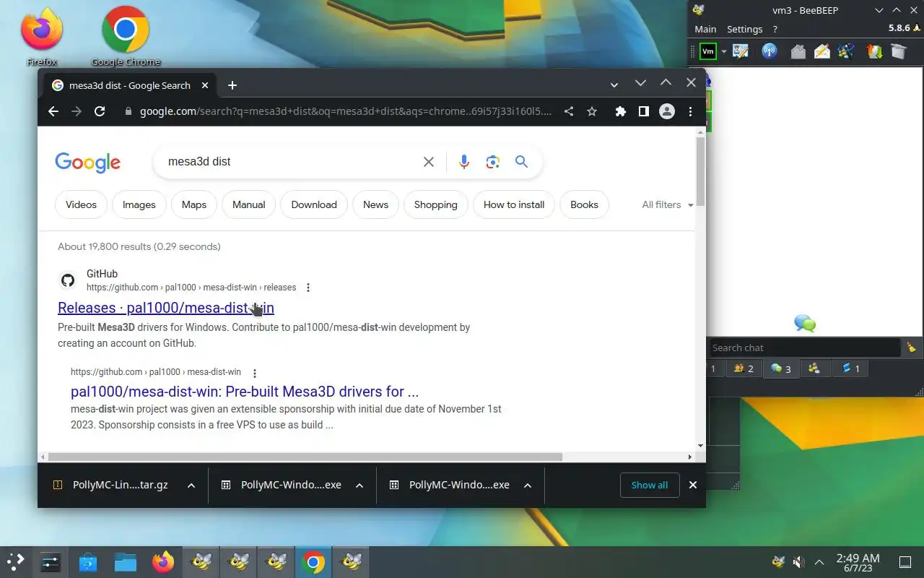Select the How to install chip
Viewport: 924px width, 578px height.
[x=514, y=204]
